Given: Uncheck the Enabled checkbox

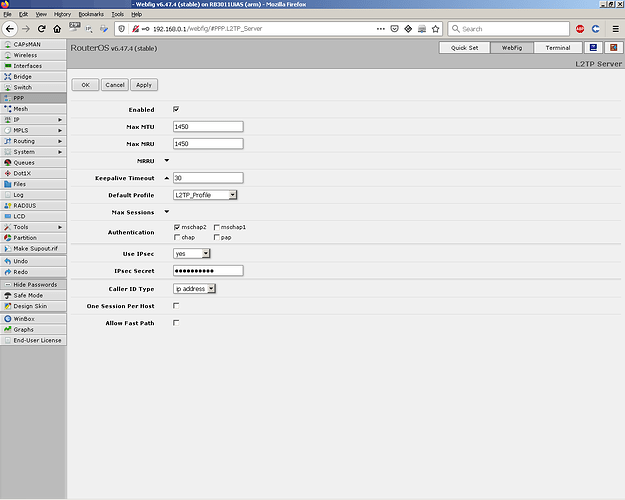Looking at the screenshot, I should pyautogui.click(x=176, y=109).
